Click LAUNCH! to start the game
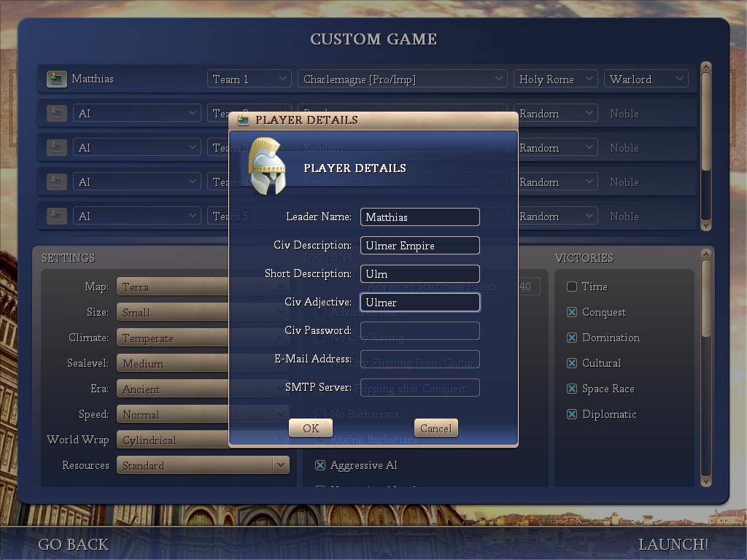 (x=673, y=544)
